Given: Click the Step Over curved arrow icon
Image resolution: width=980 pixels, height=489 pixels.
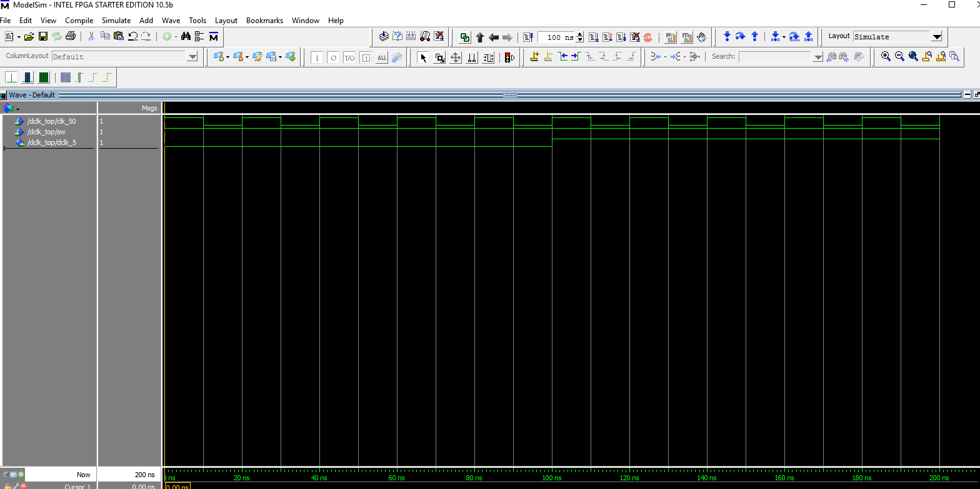Looking at the screenshot, I should [741, 37].
